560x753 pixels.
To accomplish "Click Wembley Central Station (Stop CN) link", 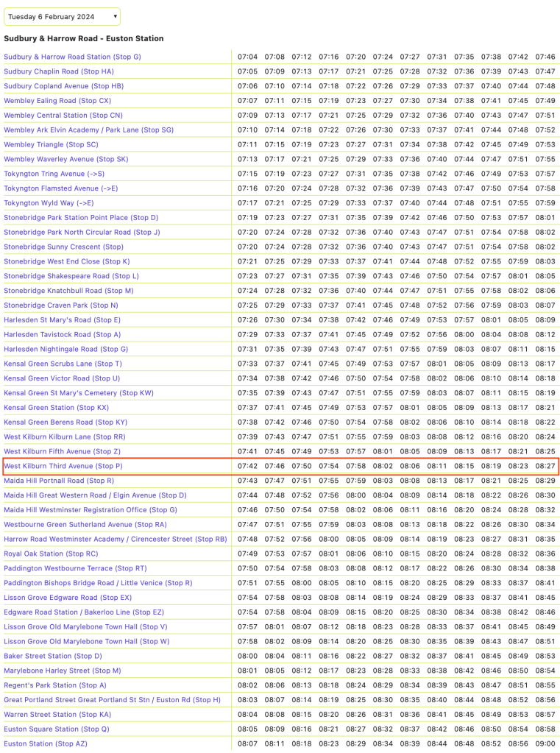I will click(63, 116).
